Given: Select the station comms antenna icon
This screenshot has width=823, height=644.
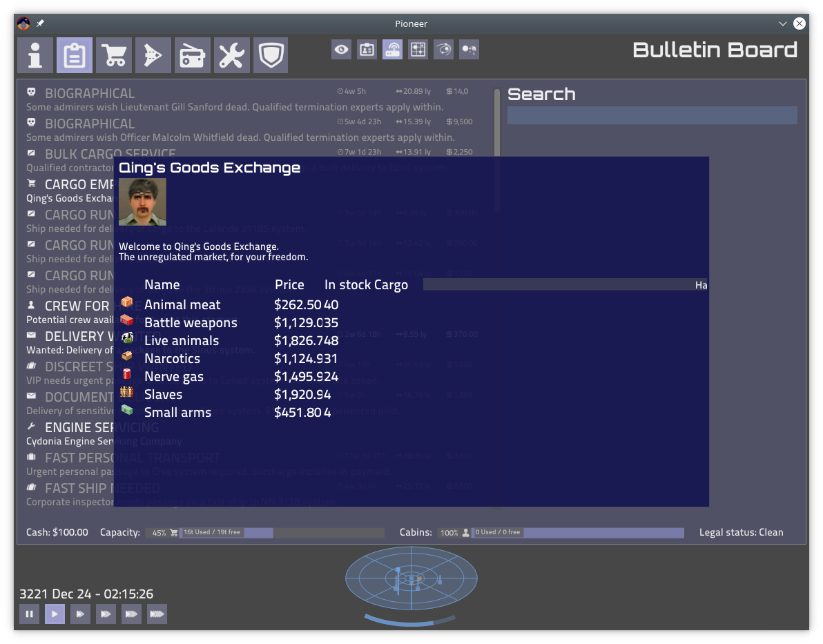Looking at the screenshot, I should 393,50.
